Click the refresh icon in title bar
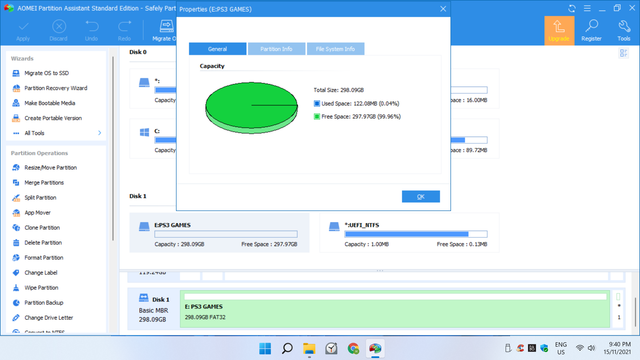The height and width of the screenshot is (360, 640). [572, 8]
